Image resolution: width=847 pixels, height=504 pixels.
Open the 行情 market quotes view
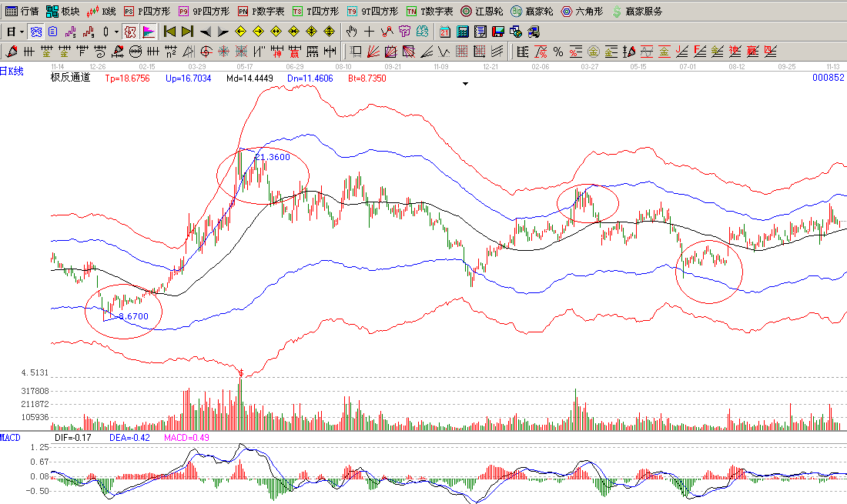[x=21, y=12]
